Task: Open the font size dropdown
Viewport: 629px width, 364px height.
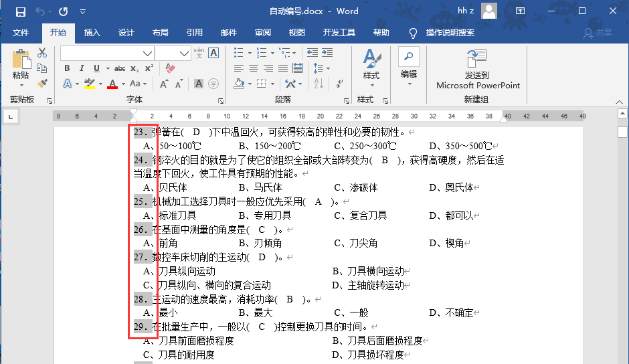Action: pos(184,53)
